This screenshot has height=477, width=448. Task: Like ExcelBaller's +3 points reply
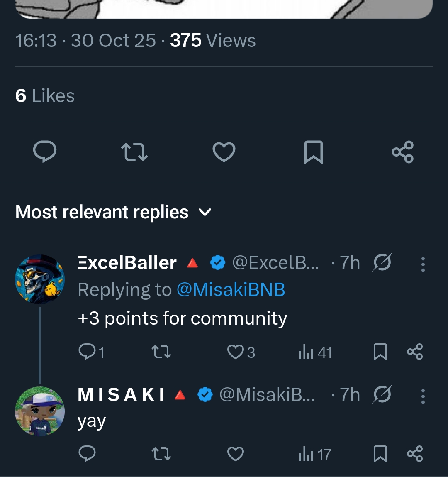point(236,352)
